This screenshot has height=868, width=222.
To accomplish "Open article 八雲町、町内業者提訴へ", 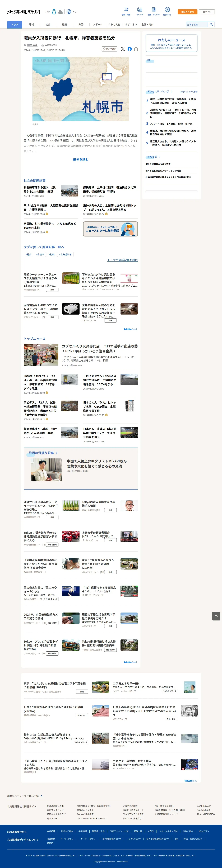I will 50,226.
